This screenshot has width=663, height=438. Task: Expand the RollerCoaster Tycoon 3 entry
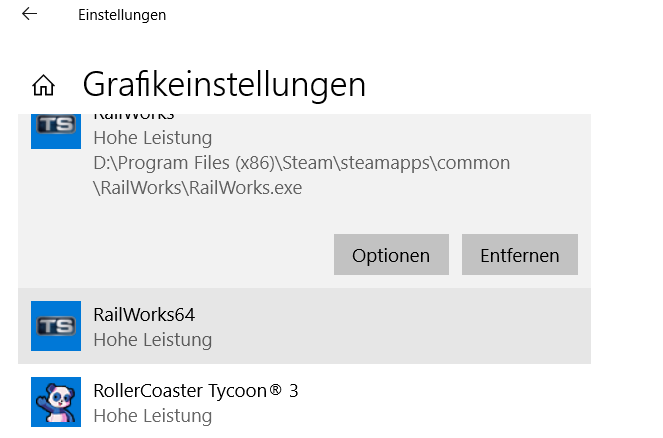pyautogui.click(x=304, y=402)
